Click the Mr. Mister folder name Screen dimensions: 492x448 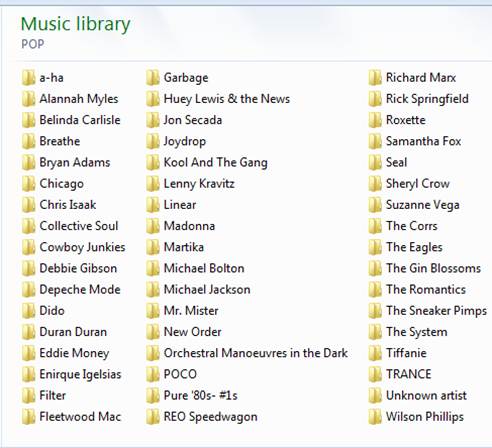191,311
